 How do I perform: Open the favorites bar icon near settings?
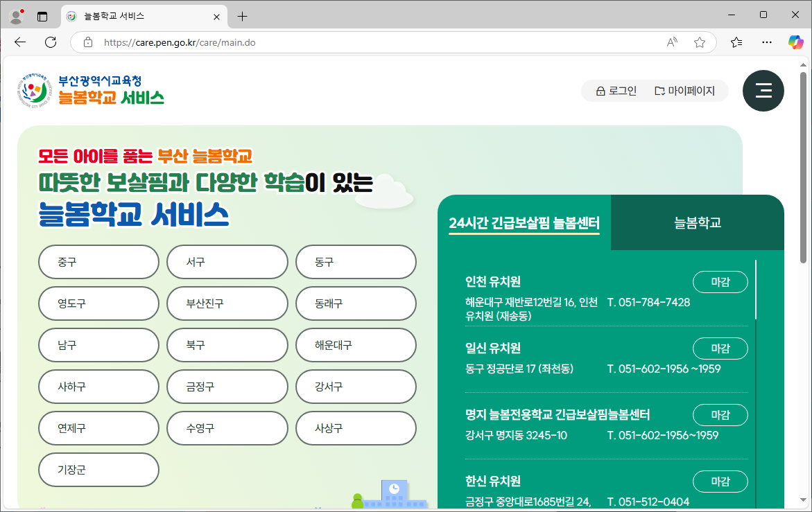pos(736,42)
